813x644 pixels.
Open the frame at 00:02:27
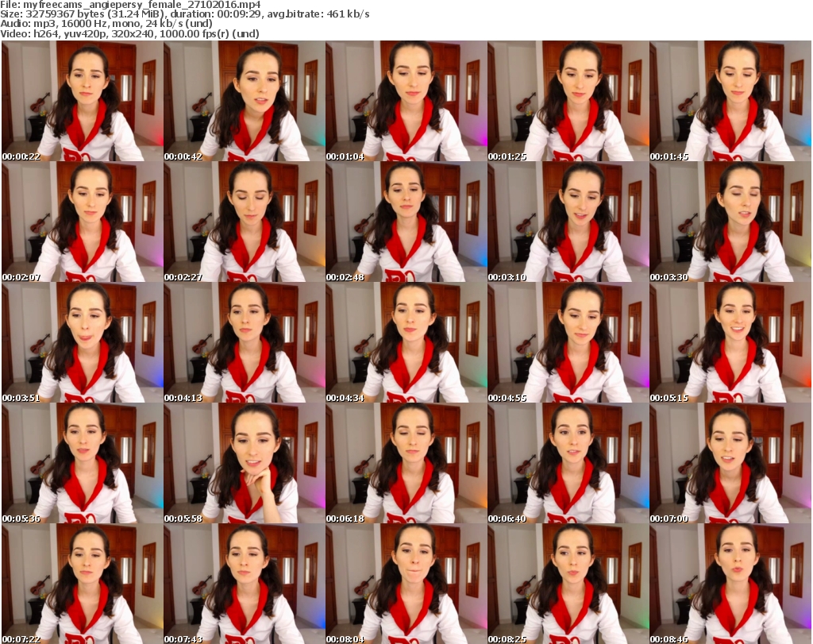(x=245, y=222)
